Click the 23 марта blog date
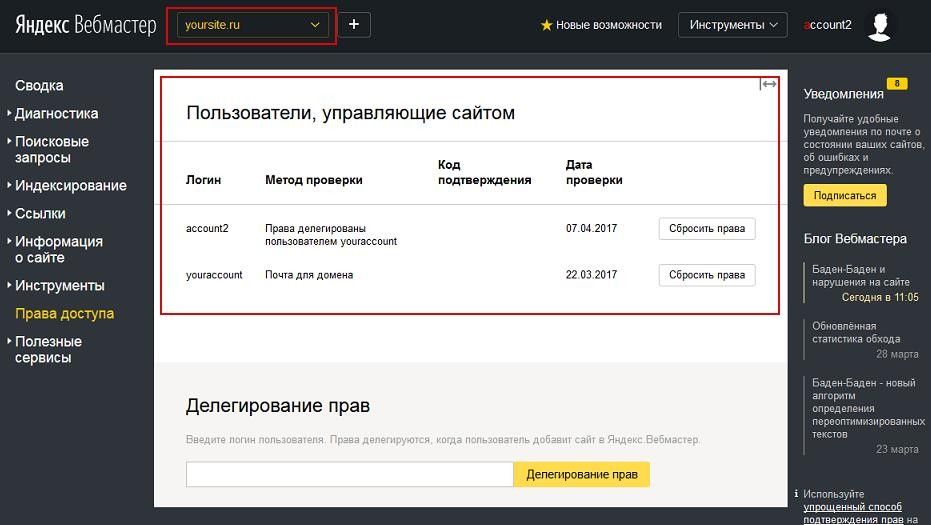Image resolution: width=931 pixels, height=525 pixels. click(x=897, y=449)
